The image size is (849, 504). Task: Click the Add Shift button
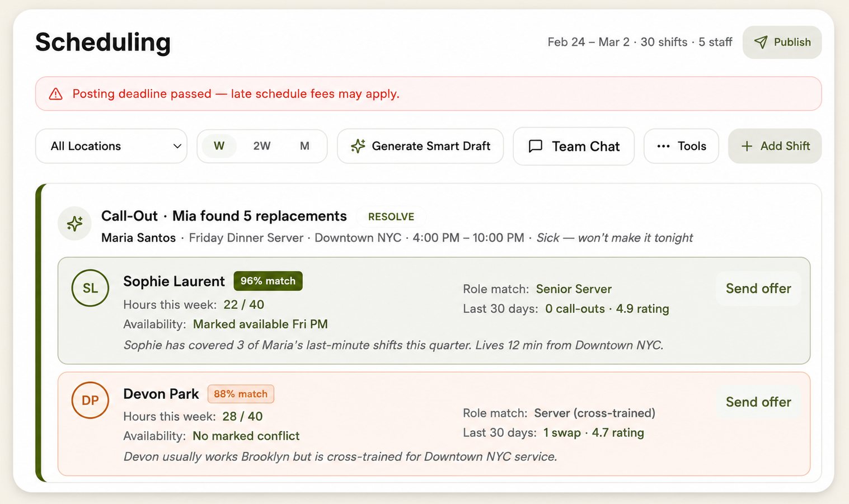tap(775, 146)
